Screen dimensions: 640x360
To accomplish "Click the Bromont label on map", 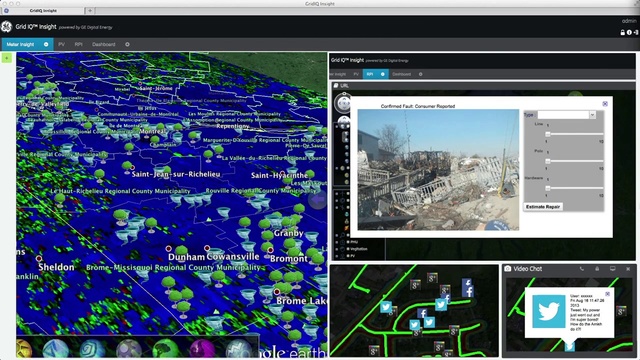I will [x=289, y=259].
